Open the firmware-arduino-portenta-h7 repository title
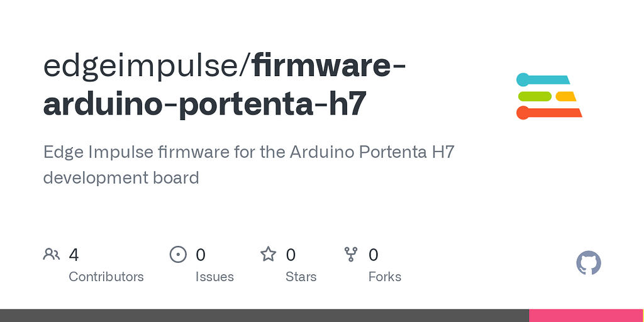 point(225,86)
